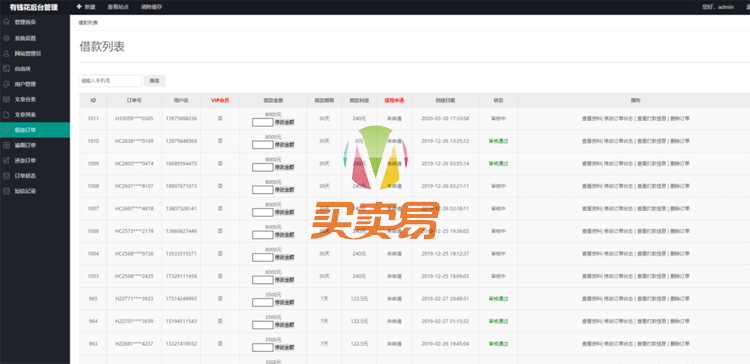This screenshot has height=364, width=750.
Task: Click the 筛选 filter button
Action: 154,81
